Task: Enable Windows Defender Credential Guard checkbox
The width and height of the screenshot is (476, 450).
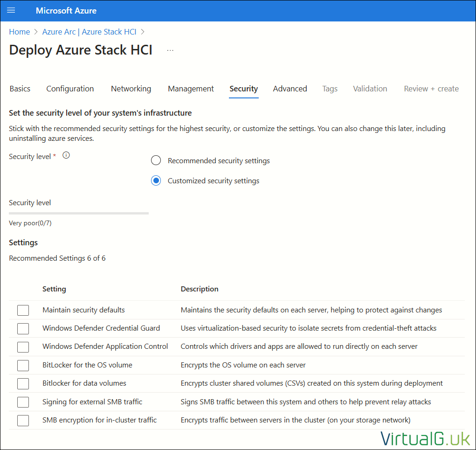Action: (x=23, y=329)
